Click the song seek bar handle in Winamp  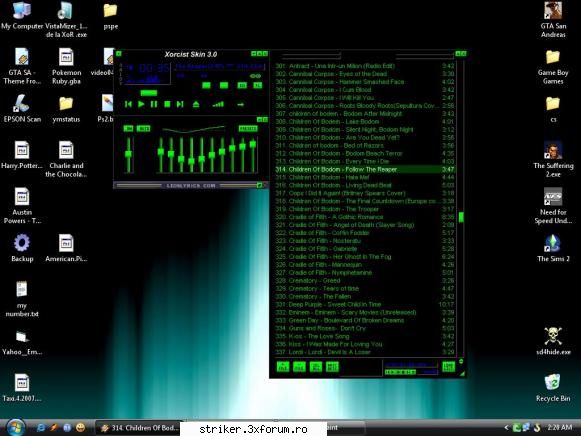(x=149, y=93)
